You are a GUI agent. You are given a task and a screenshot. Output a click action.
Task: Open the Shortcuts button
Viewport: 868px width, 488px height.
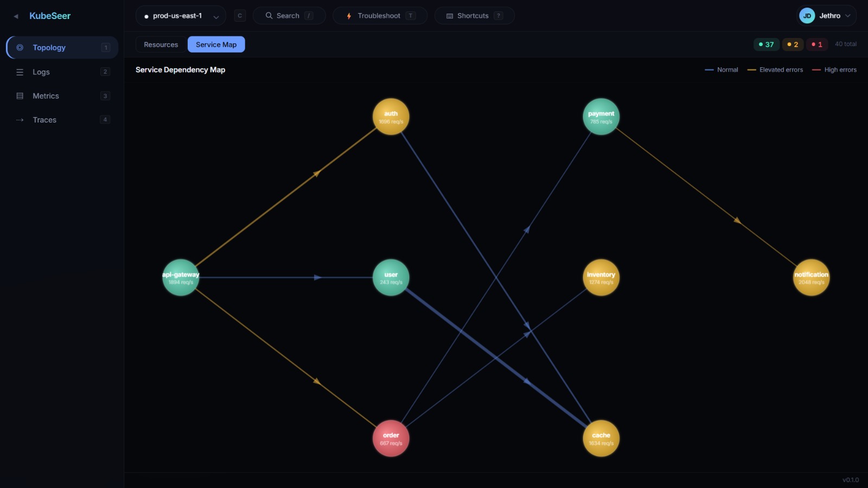[x=474, y=16]
